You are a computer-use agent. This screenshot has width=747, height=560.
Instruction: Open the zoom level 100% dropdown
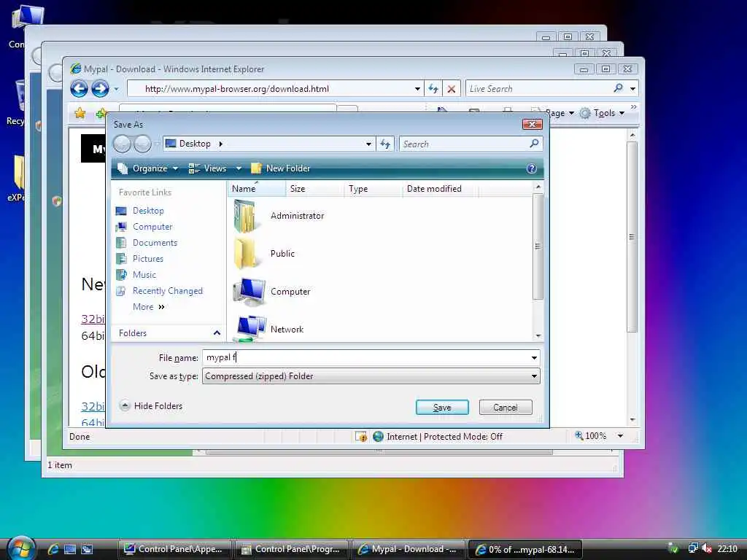tap(620, 436)
